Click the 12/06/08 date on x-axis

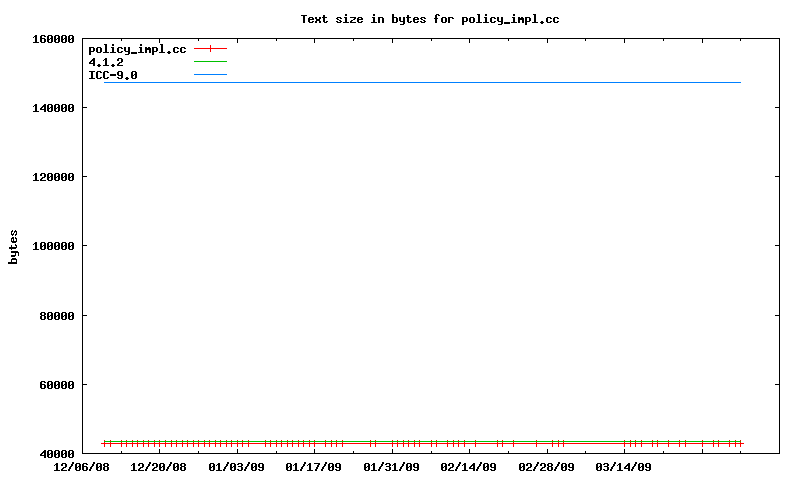coord(81,467)
